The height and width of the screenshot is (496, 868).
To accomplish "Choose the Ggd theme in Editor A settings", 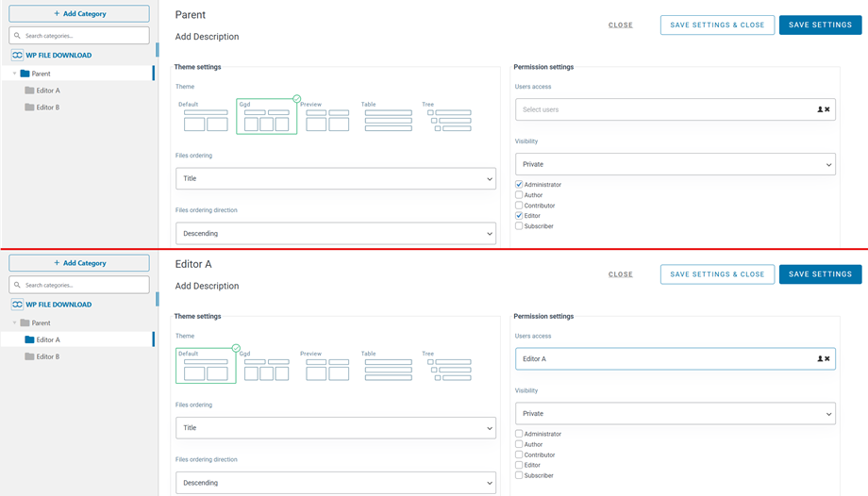I will pyautogui.click(x=266, y=369).
